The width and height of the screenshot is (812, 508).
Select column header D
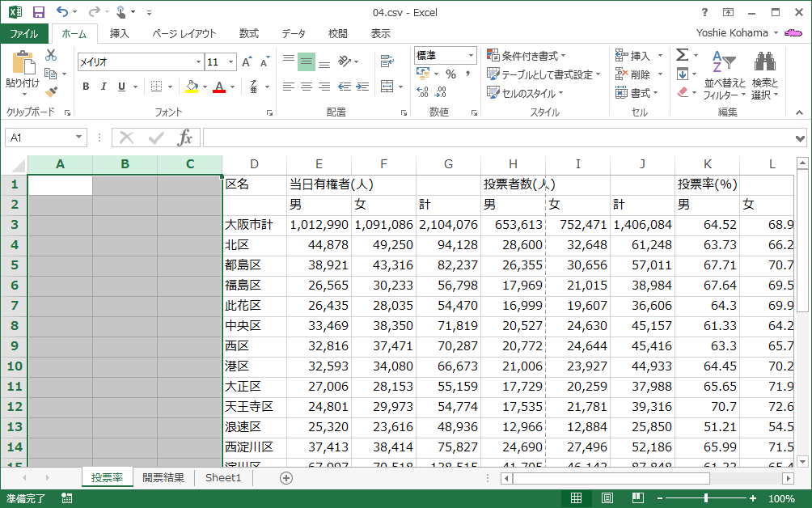(254, 165)
